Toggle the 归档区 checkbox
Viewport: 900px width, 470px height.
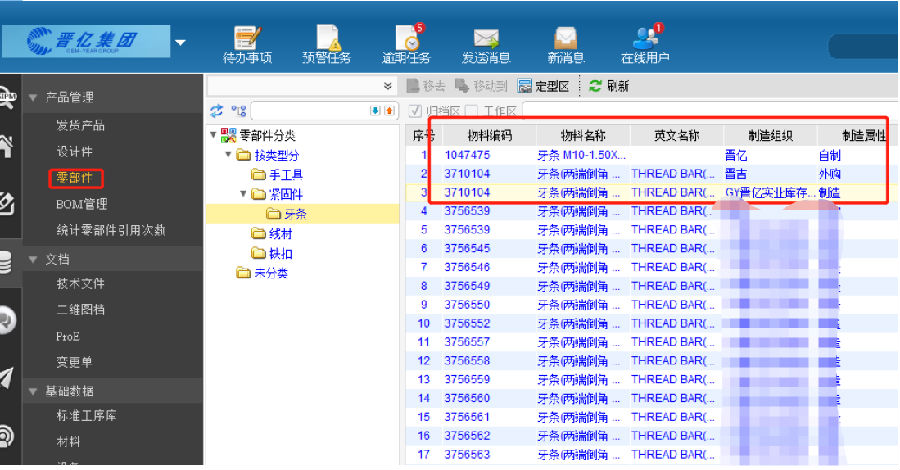tap(416, 111)
